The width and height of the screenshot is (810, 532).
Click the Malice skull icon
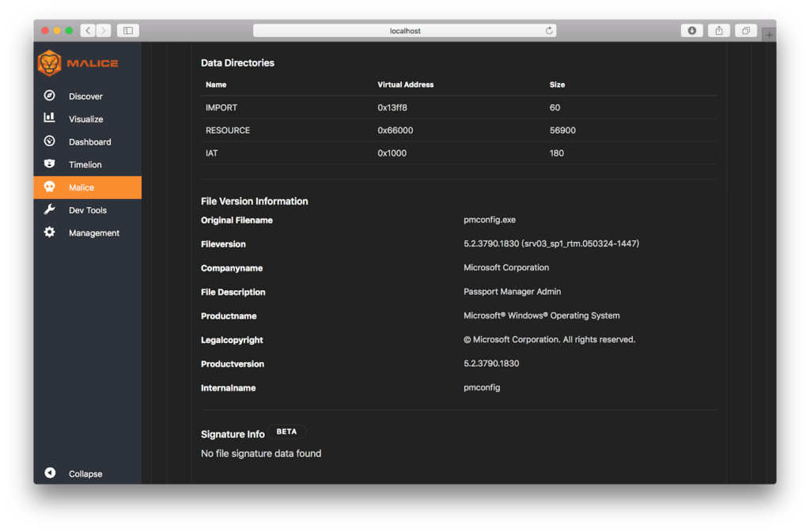[x=50, y=187]
